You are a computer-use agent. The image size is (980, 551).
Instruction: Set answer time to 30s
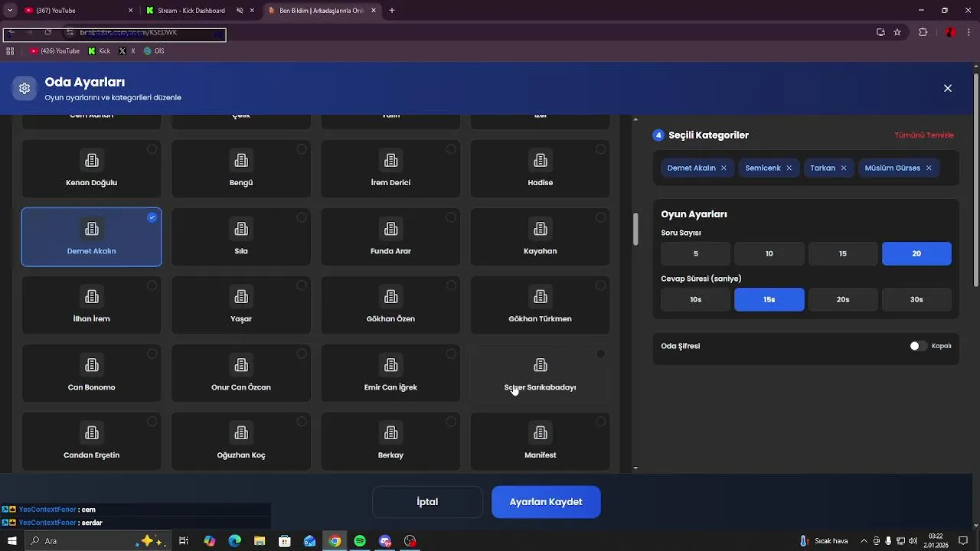[x=916, y=299]
